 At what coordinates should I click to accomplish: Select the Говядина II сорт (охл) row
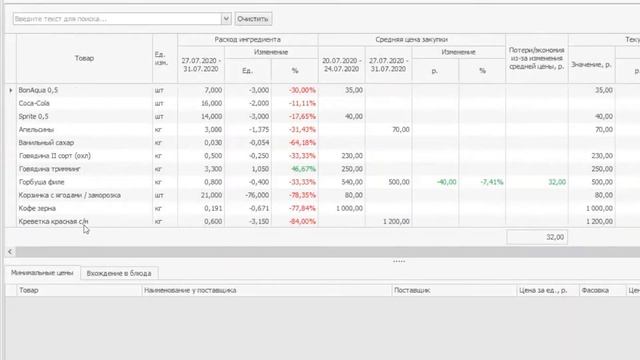click(322, 156)
